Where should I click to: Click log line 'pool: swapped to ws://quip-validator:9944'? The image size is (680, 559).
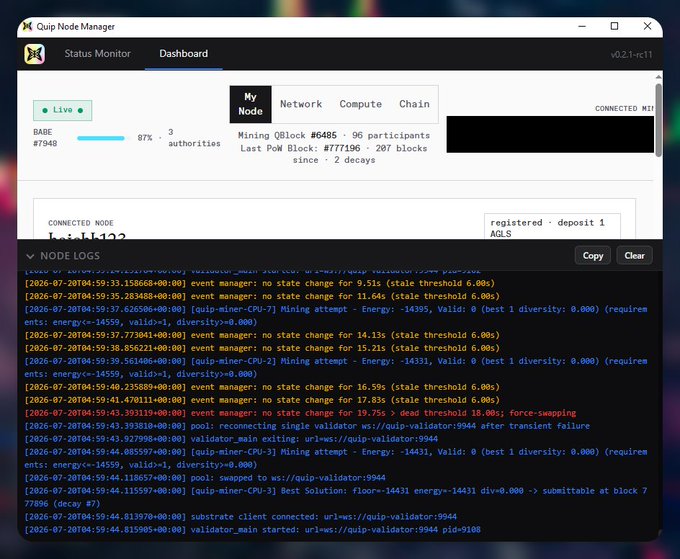point(205,478)
